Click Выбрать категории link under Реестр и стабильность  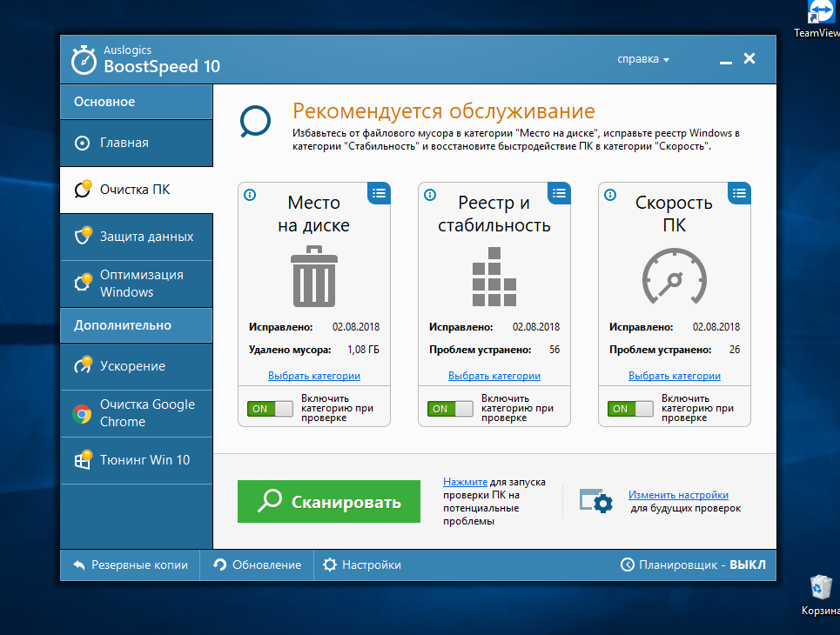coord(494,376)
